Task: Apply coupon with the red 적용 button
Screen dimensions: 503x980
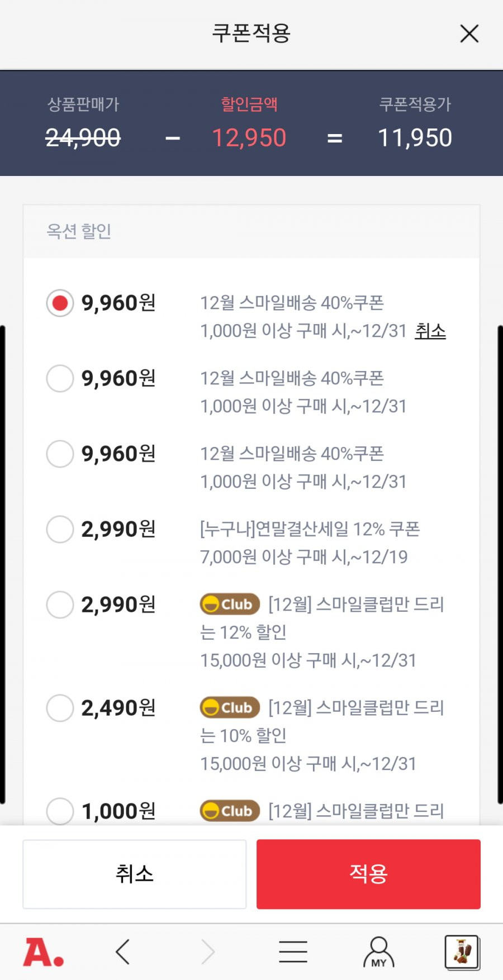Action: tap(368, 874)
